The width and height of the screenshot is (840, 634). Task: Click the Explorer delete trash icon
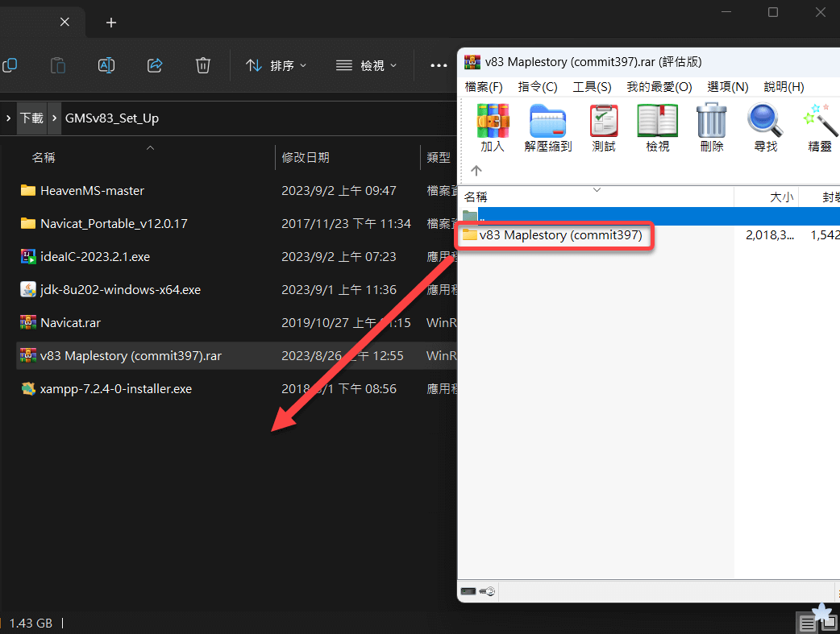[x=202, y=65]
